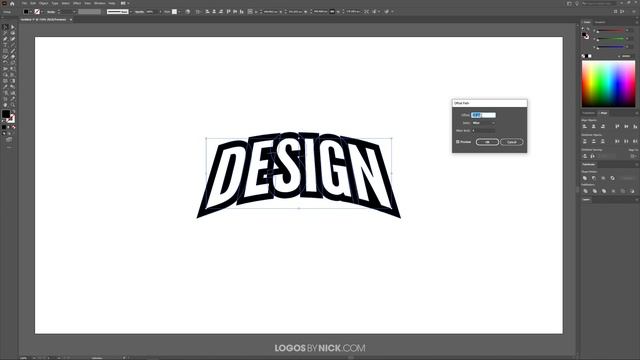Click the Minus Back pathfinder icon
Viewport: 640px width, 360px height.
click(632, 191)
